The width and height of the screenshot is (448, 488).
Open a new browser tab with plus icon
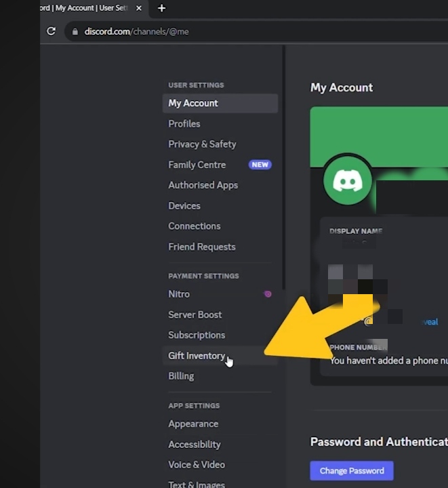pyautogui.click(x=161, y=8)
